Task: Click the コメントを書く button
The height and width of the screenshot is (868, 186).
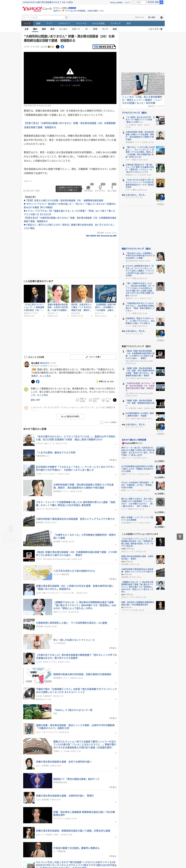Action: click(93, 357)
